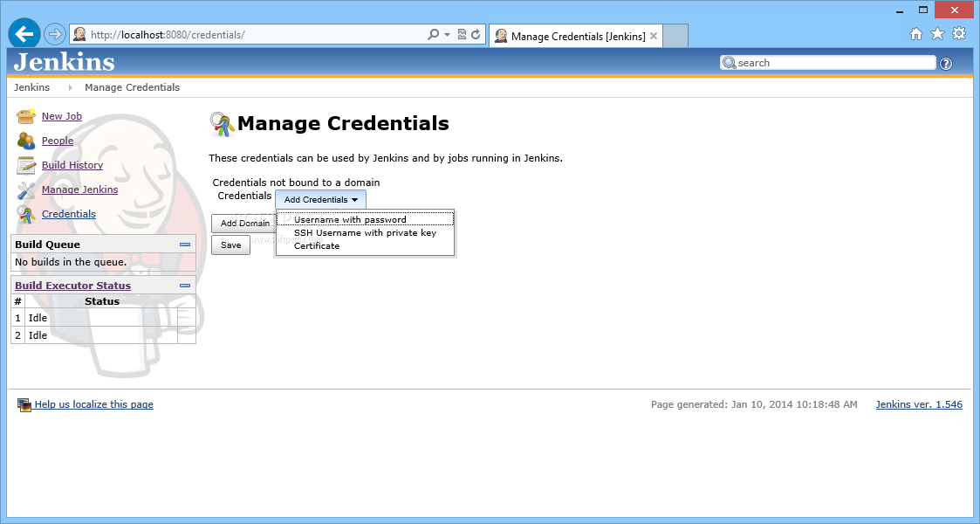The height and width of the screenshot is (524, 980).
Task: Click the Jenkins search input box
Action: coord(828,63)
